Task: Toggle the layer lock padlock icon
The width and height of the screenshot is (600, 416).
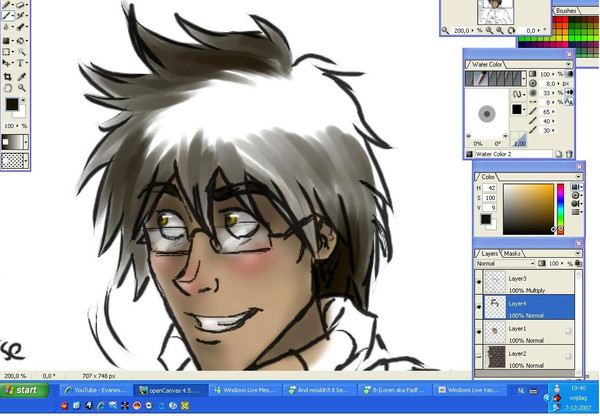Action: click(x=578, y=263)
